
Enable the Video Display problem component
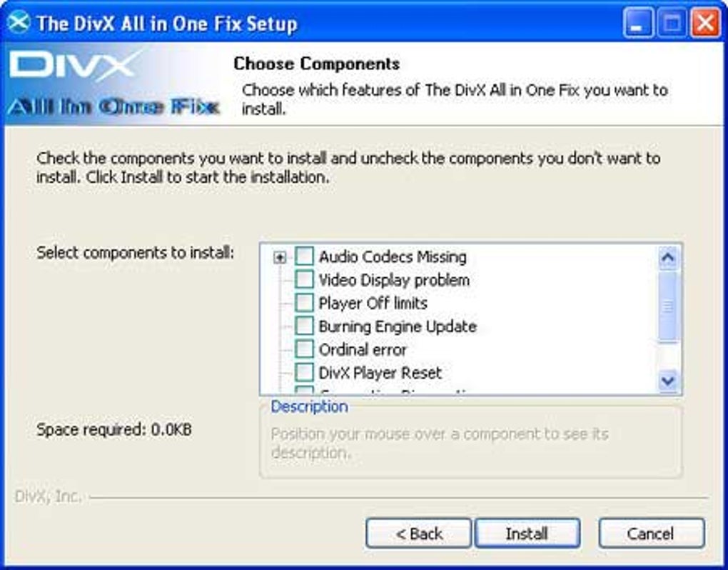[304, 280]
